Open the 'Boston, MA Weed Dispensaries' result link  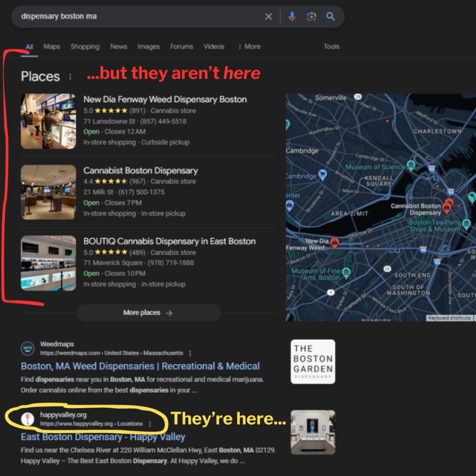[140, 366]
